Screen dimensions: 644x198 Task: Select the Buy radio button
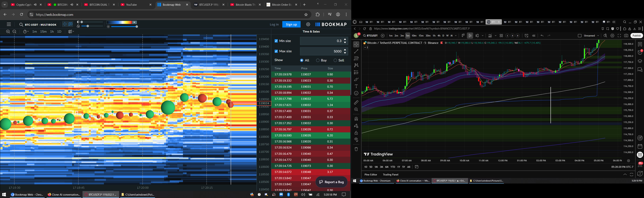coord(318,60)
